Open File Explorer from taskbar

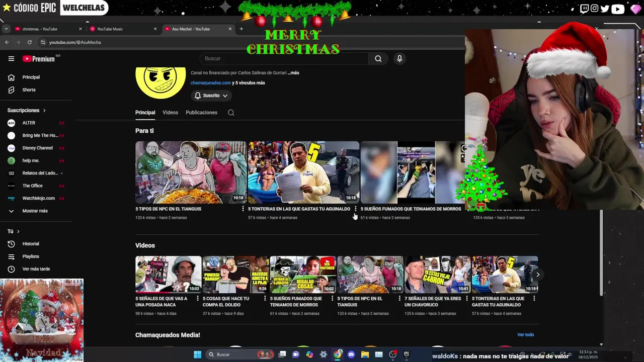tap(365, 354)
